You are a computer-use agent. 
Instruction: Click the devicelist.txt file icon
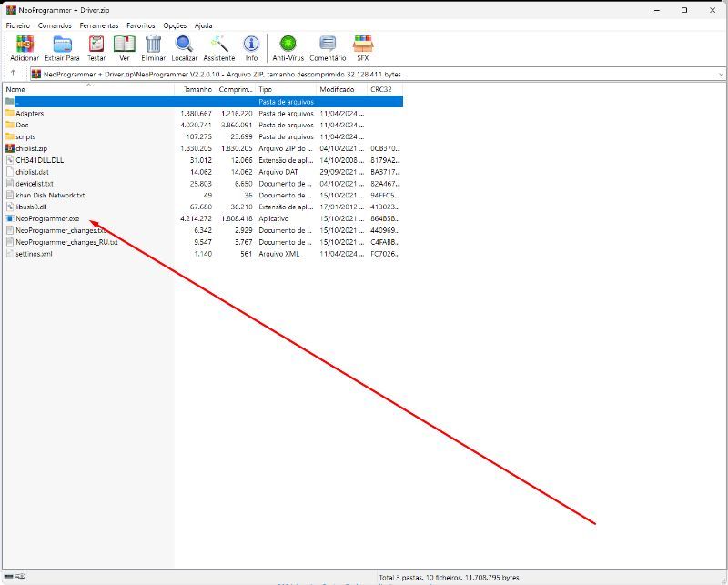(x=10, y=184)
